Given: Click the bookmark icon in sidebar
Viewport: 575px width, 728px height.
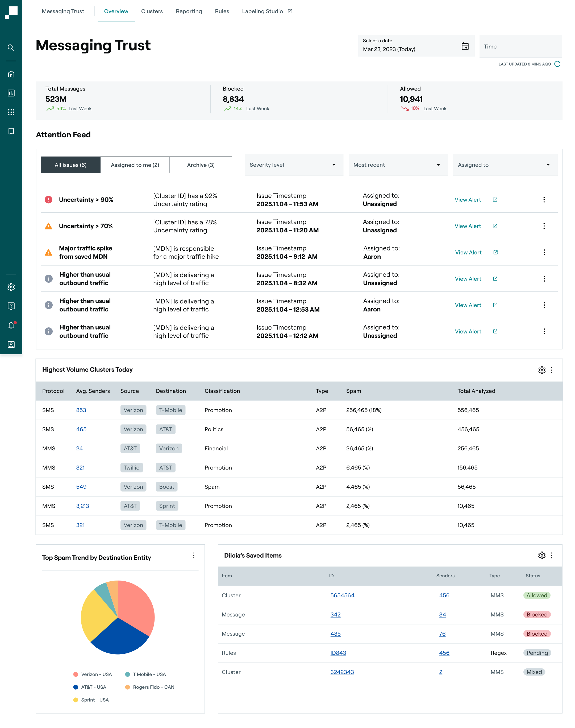Looking at the screenshot, I should 11,131.
